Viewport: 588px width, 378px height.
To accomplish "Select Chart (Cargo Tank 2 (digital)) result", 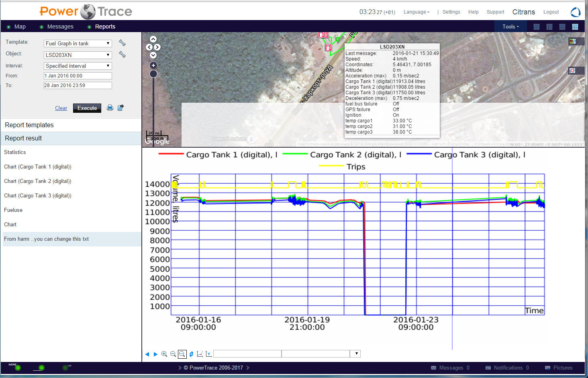I will coord(38,181).
